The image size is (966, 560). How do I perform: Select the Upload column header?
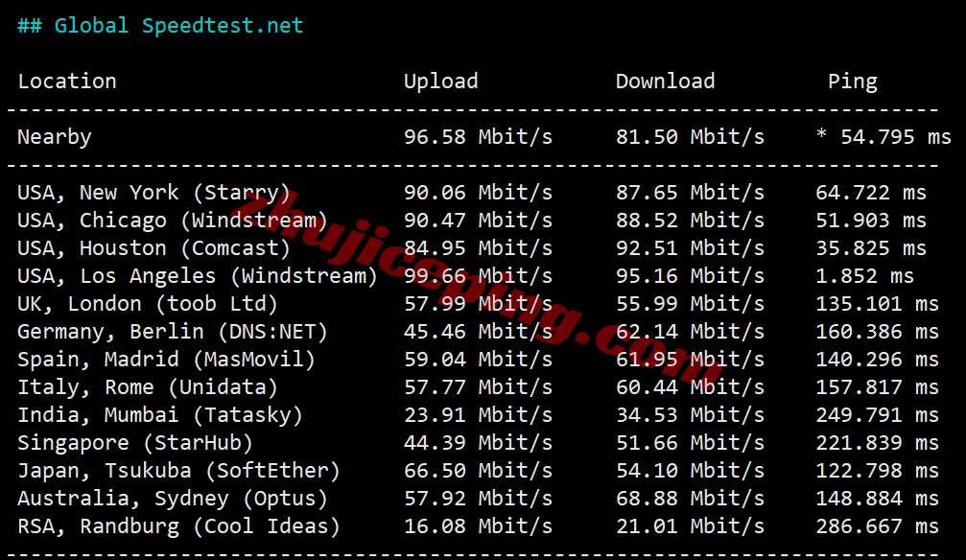(440, 82)
